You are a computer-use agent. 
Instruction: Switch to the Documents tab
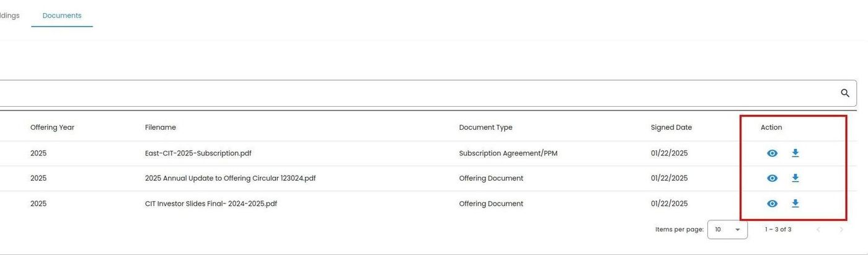click(62, 16)
